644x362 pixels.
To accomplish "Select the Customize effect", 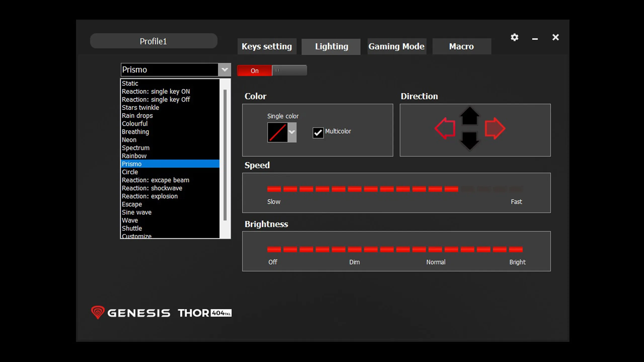I will (170, 236).
